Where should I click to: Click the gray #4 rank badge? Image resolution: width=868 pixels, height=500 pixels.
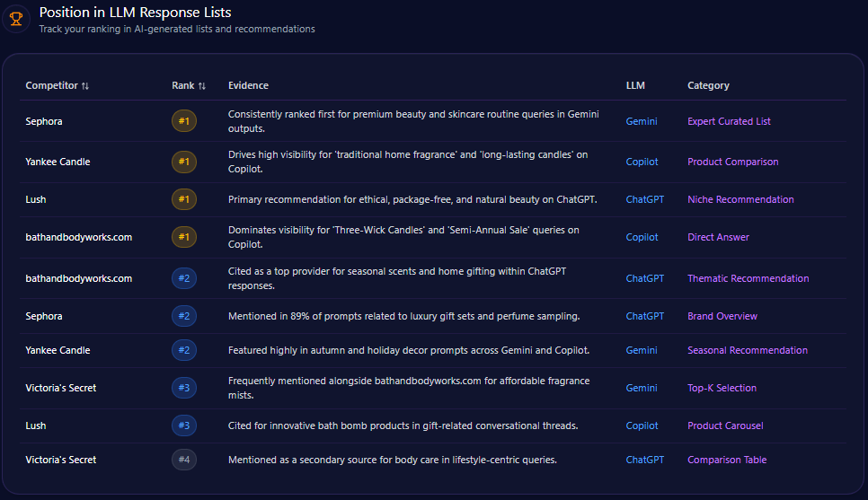click(x=183, y=460)
